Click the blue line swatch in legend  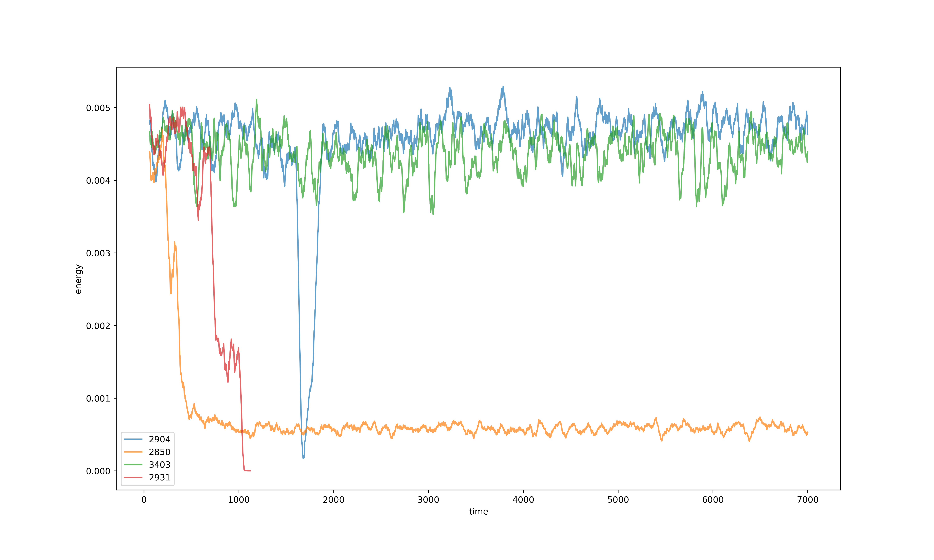tap(133, 439)
